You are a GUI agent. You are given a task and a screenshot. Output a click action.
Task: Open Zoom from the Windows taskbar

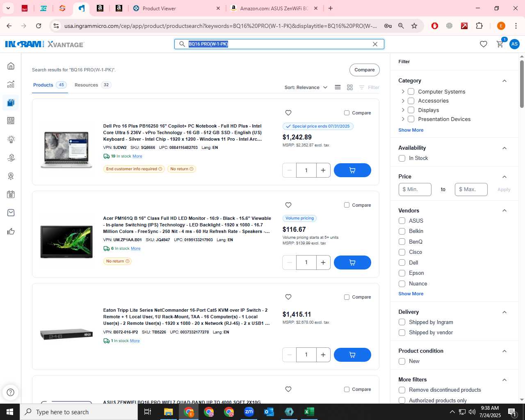(x=249, y=412)
